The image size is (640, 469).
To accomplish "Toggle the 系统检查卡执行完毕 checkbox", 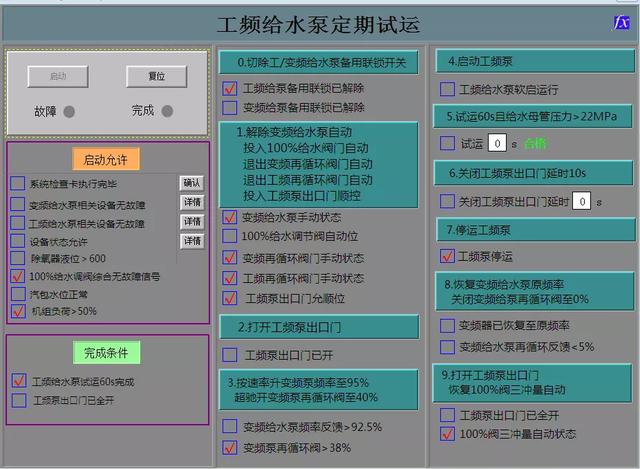I will [x=18, y=184].
